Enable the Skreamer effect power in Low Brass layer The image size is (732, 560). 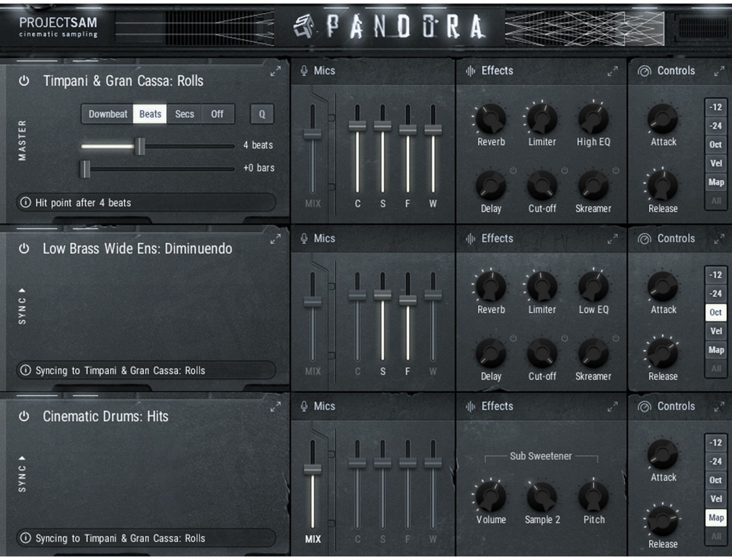point(616,338)
